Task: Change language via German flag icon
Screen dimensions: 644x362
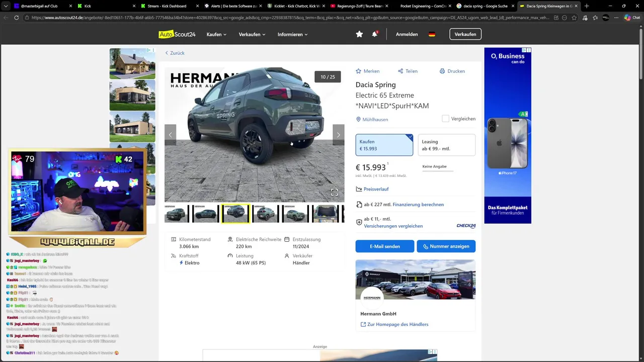Action: click(x=432, y=34)
